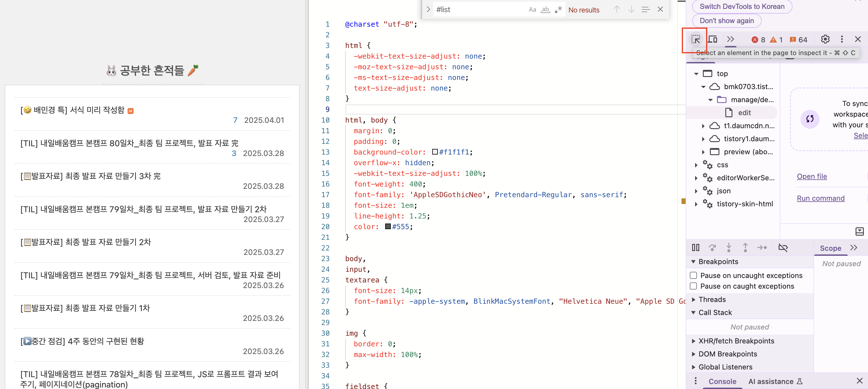Switch to the Scope tab

click(x=830, y=248)
